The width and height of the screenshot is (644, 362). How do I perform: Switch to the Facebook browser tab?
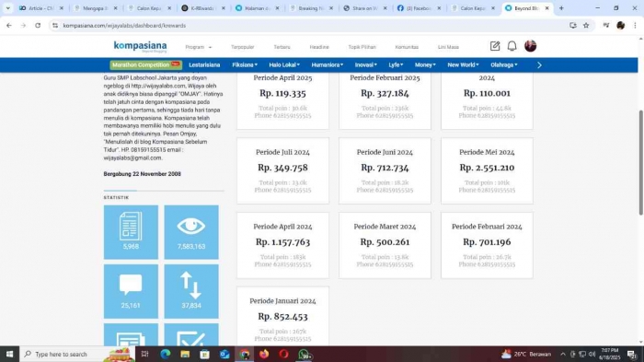click(419, 8)
